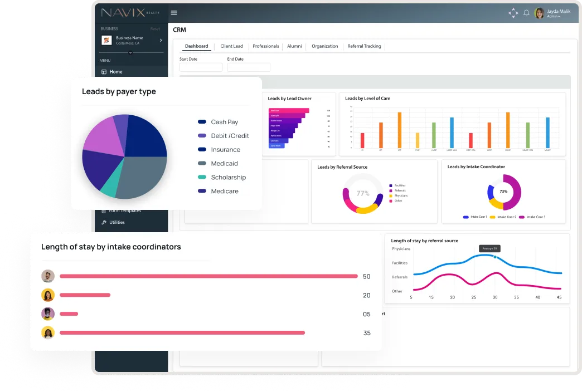Click the Home icon in sidebar menu
This screenshot has width=582, height=392.
pyautogui.click(x=104, y=72)
